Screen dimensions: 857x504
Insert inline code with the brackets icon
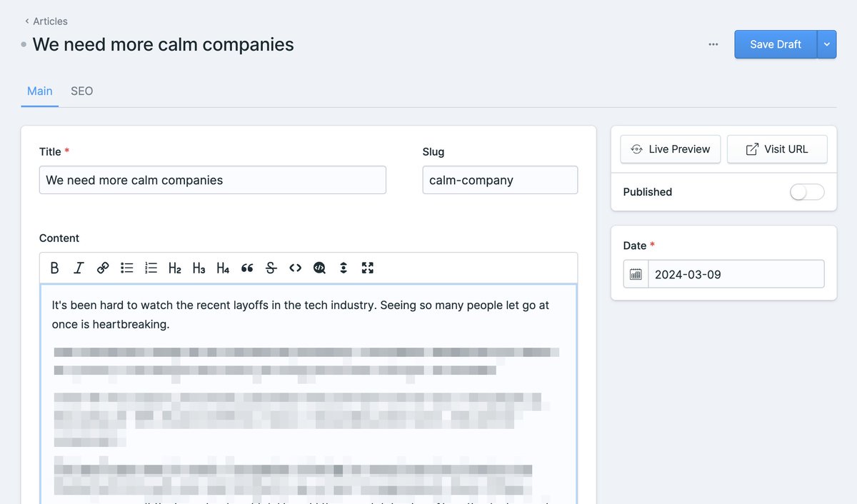click(295, 268)
